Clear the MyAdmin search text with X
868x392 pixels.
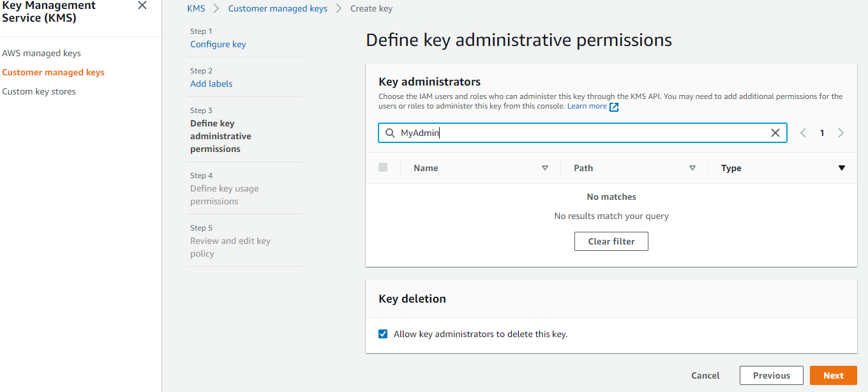pos(775,133)
